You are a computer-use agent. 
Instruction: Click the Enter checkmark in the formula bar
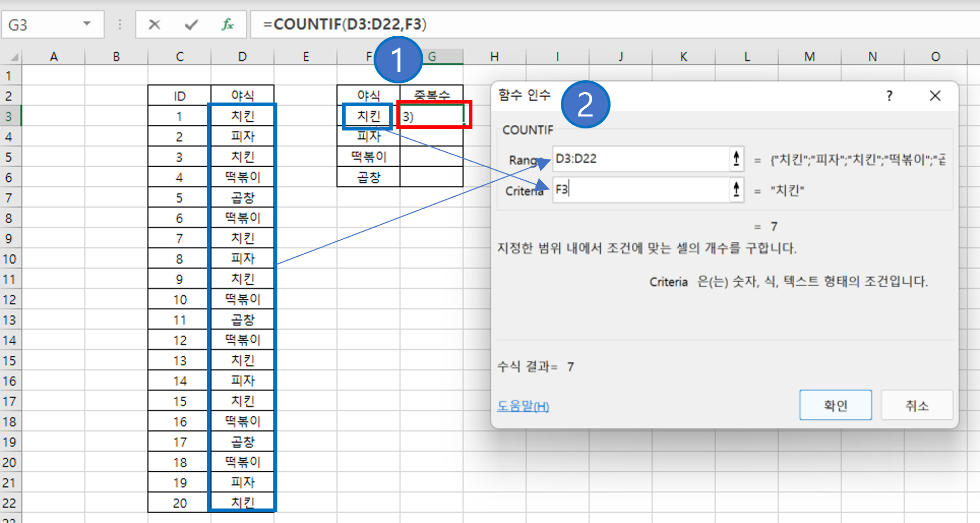pos(190,24)
